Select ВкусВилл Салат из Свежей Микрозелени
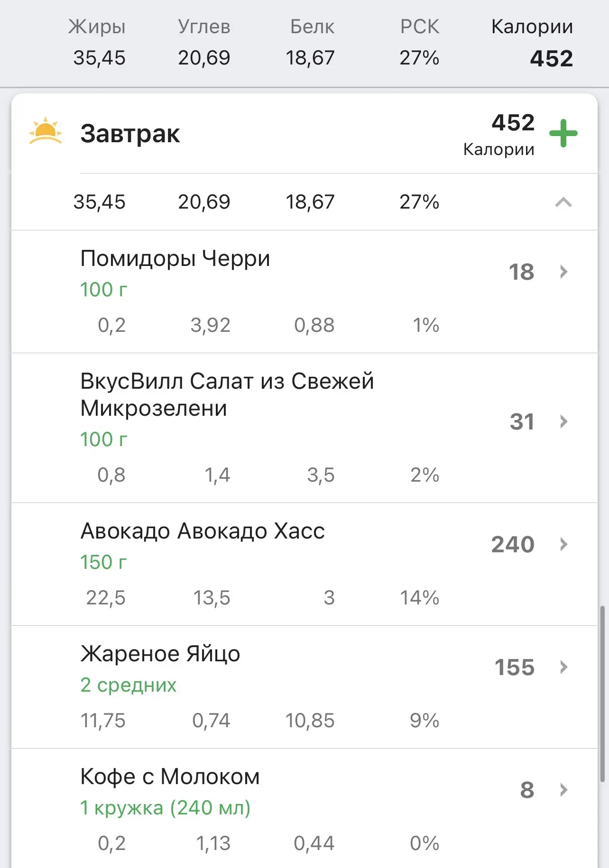Viewport: 609px width, 868px height. pyautogui.click(x=227, y=394)
